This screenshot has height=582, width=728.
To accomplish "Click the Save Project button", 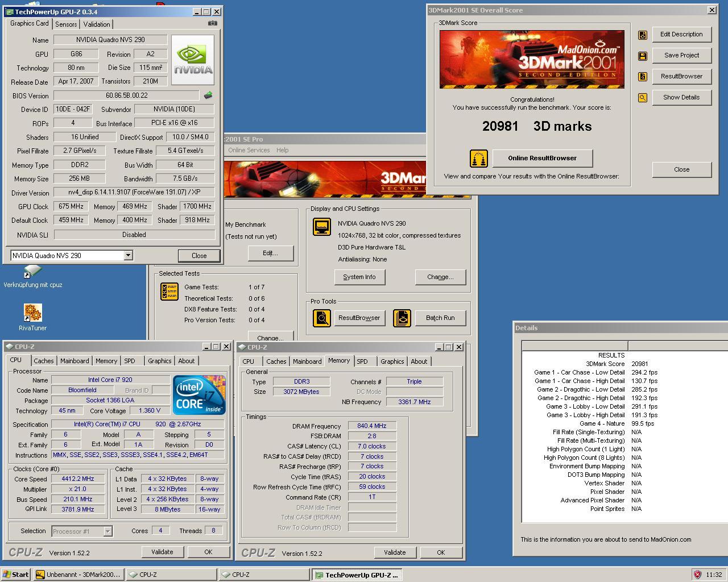I will click(x=681, y=55).
